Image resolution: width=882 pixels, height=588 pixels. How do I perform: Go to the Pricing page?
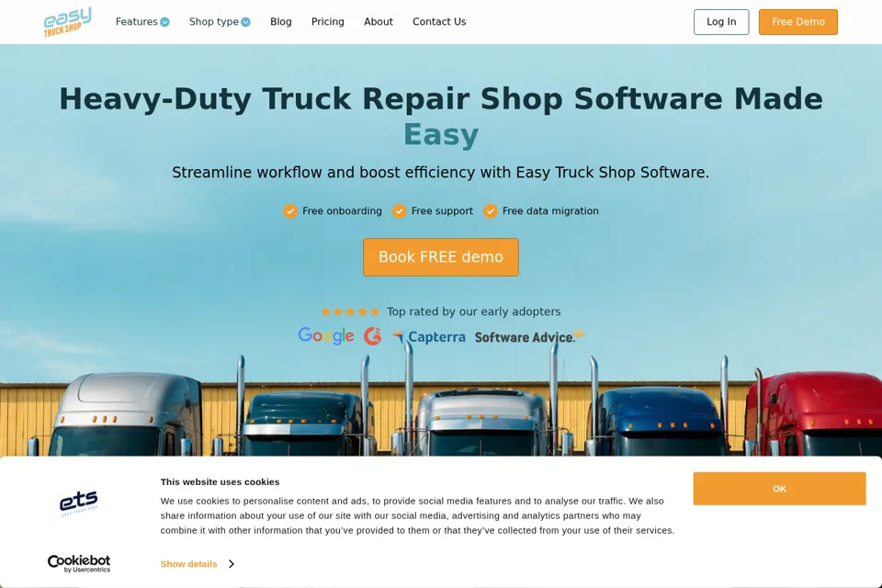(327, 22)
